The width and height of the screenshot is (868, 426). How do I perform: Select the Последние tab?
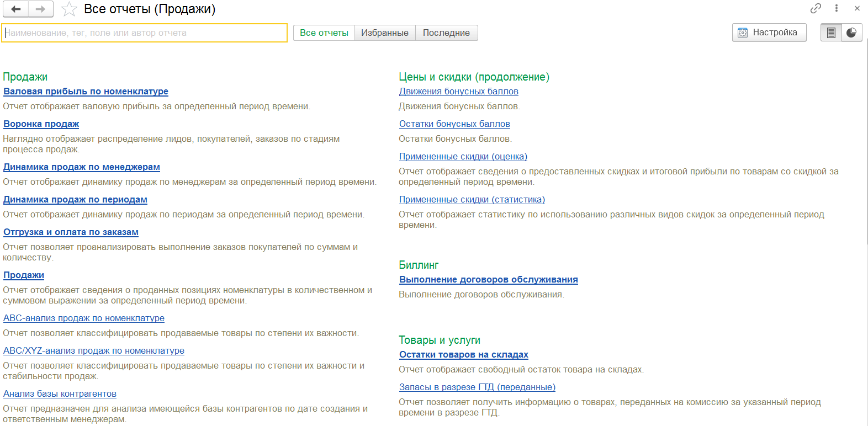point(446,33)
